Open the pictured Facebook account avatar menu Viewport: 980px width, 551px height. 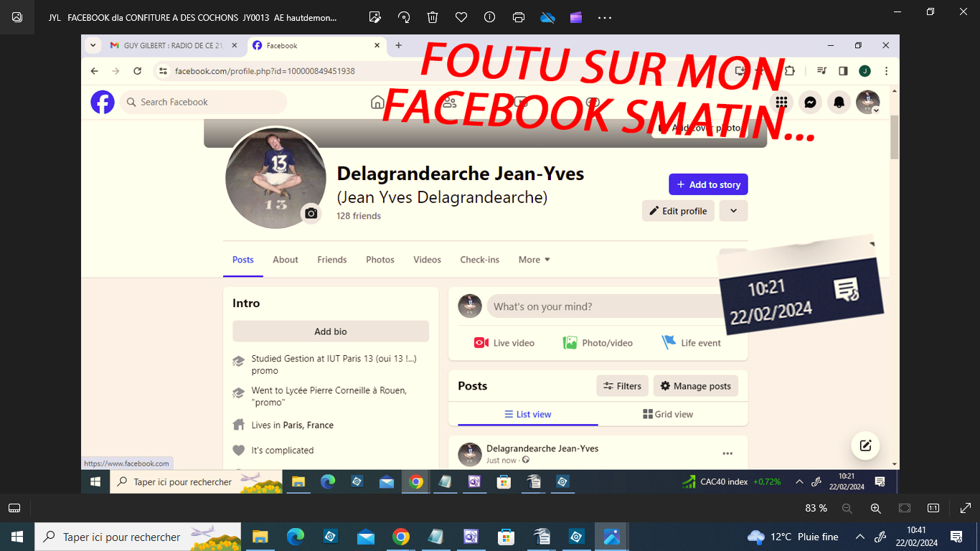tap(867, 102)
